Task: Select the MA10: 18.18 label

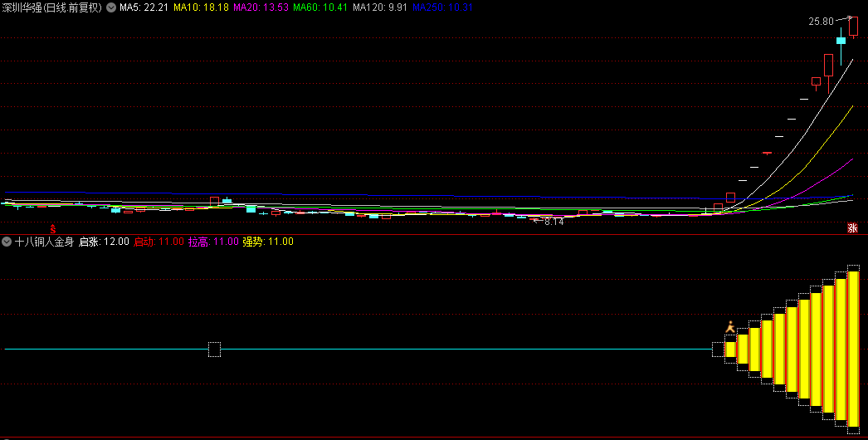Action: (x=201, y=7)
